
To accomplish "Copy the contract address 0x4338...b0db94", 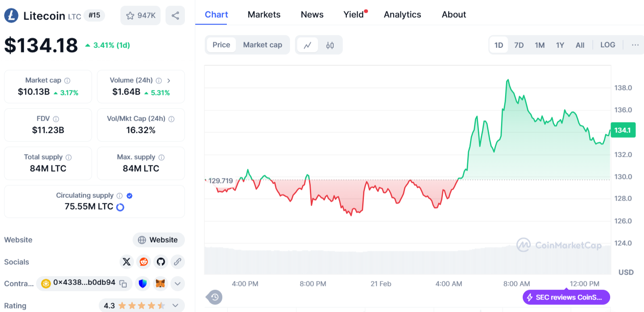I will click(x=123, y=284).
